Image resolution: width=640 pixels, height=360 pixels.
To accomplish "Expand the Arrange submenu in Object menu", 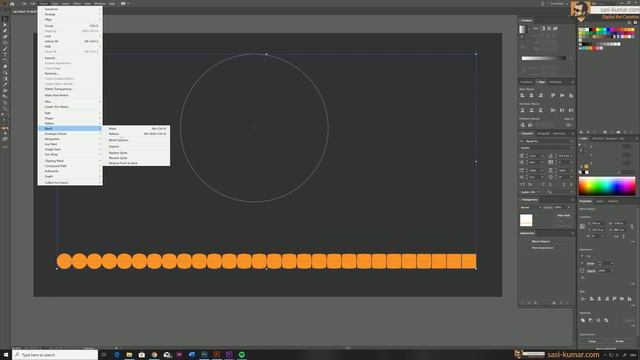I will point(70,14).
